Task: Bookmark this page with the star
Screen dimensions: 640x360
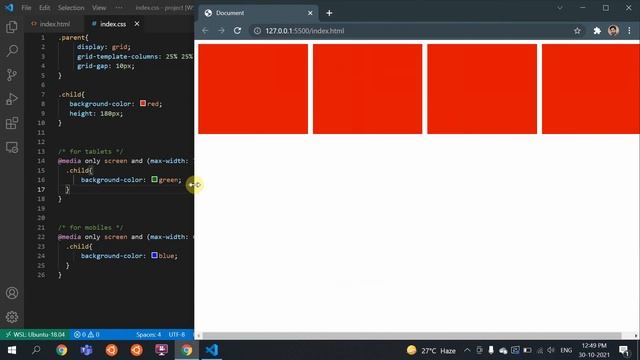Action: click(x=577, y=31)
